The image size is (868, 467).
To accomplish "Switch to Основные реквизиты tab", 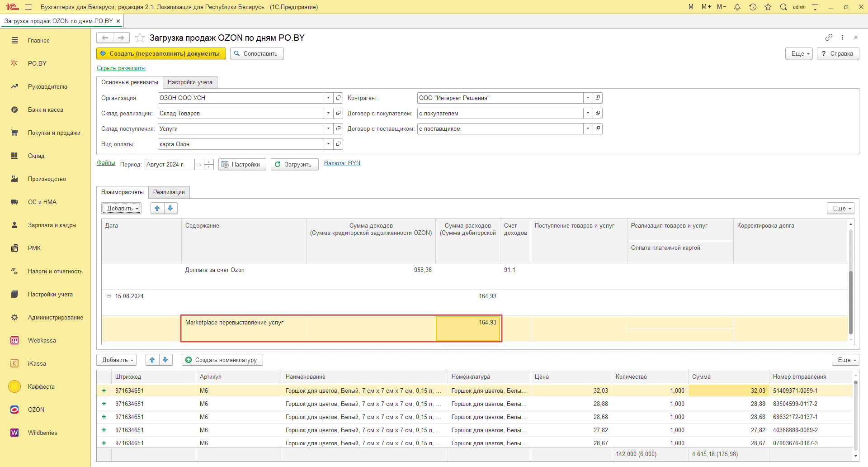I will pyautogui.click(x=130, y=82).
